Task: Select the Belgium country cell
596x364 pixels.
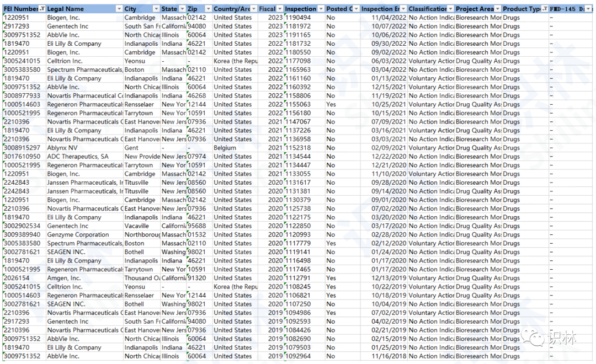Action: [235, 148]
